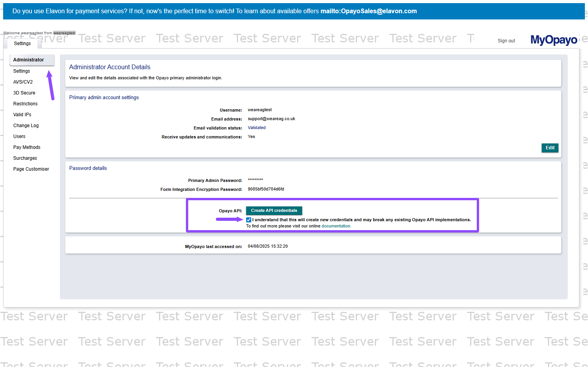The height and width of the screenshot is (367, 588).
Task: Open the Users section
Action: pyautogui.click(x=19, y=136)
